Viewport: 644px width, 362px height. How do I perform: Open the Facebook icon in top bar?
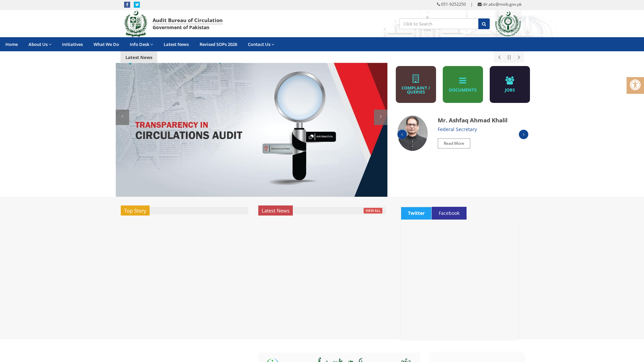coord(127,5)
